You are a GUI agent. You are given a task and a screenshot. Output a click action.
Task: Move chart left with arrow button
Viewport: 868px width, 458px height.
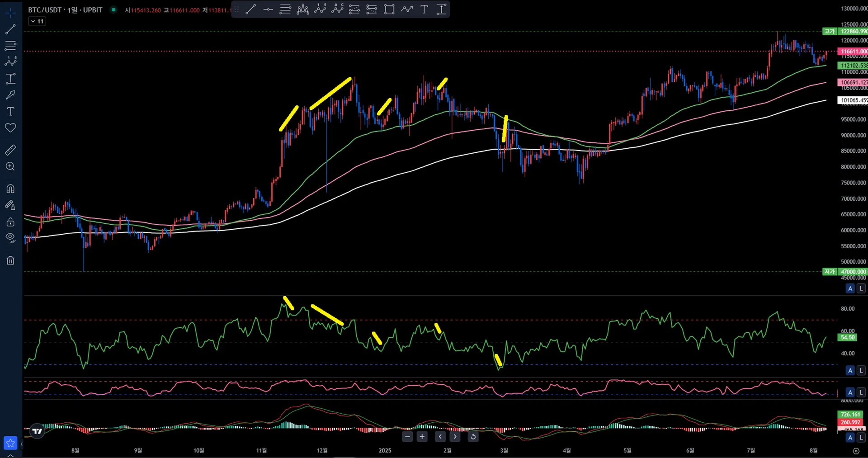point(440,436)
